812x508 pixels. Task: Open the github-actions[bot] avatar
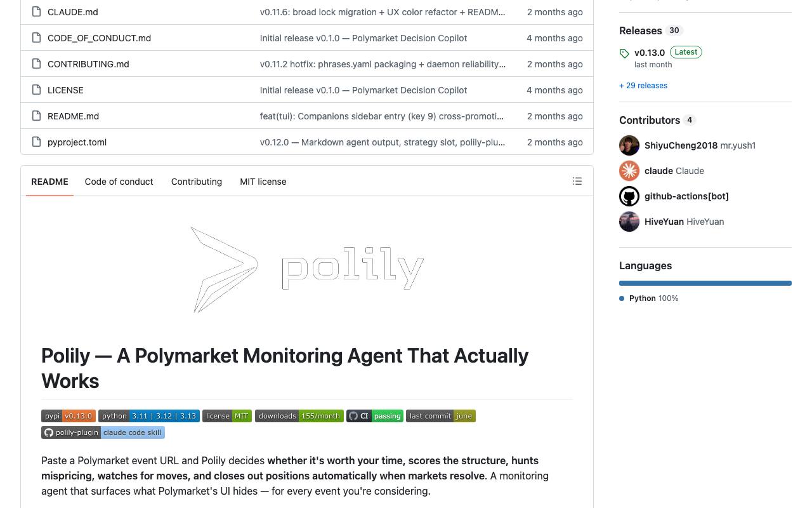[x=629, y=196]
